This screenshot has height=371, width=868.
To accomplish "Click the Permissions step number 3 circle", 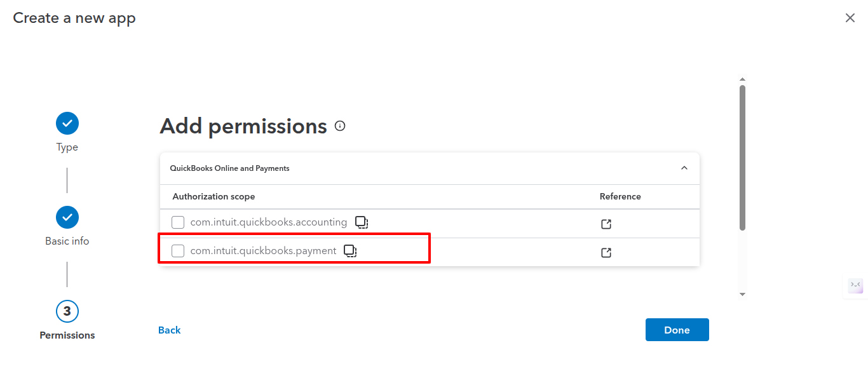I will tap(67, 311).
